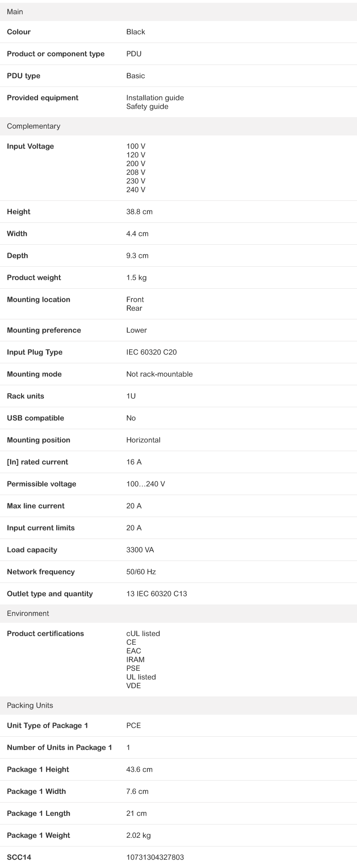The image size is (357, 868).
Task: Select the Packing Units section header
Action: point(178,706)
